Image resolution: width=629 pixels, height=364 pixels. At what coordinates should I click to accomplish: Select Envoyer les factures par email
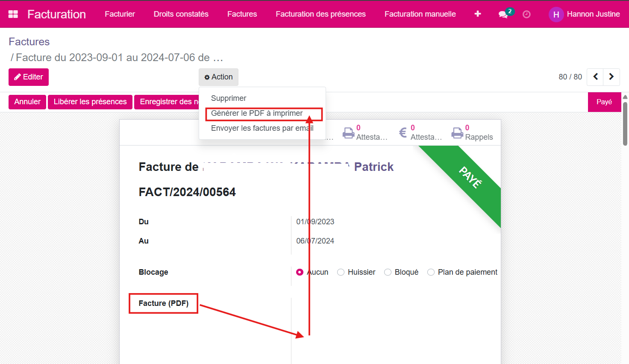[x=262, y=128]
